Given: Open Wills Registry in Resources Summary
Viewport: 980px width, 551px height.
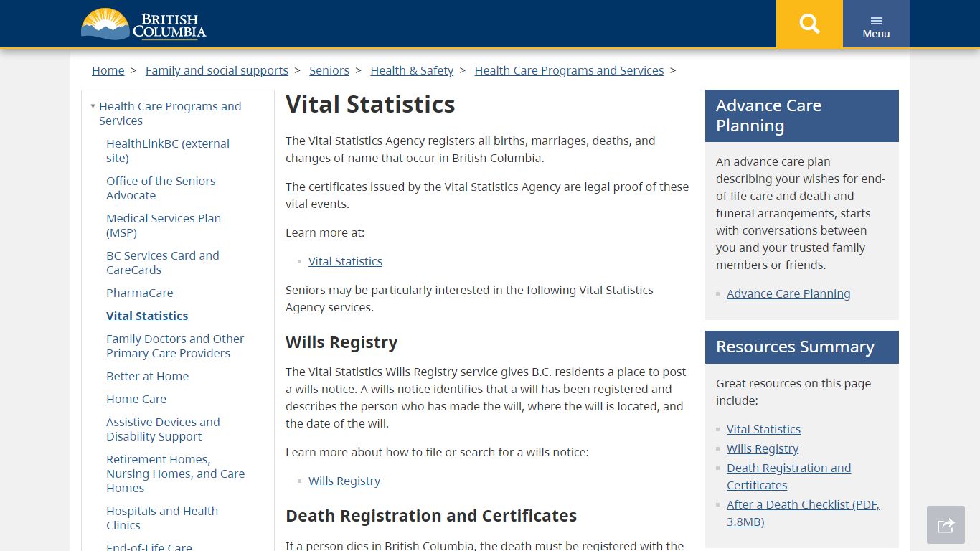Looking at the screenshot, I should pyautogui.click(x=763, y=448).
